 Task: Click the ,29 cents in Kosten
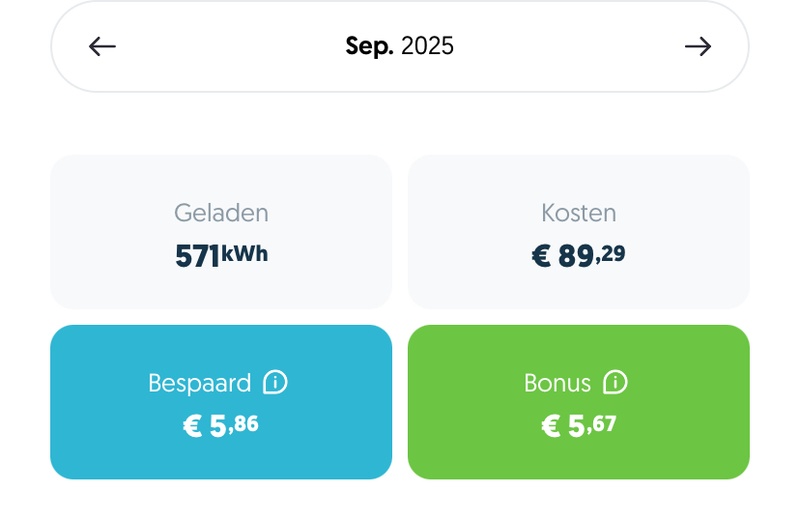[611, 254]
